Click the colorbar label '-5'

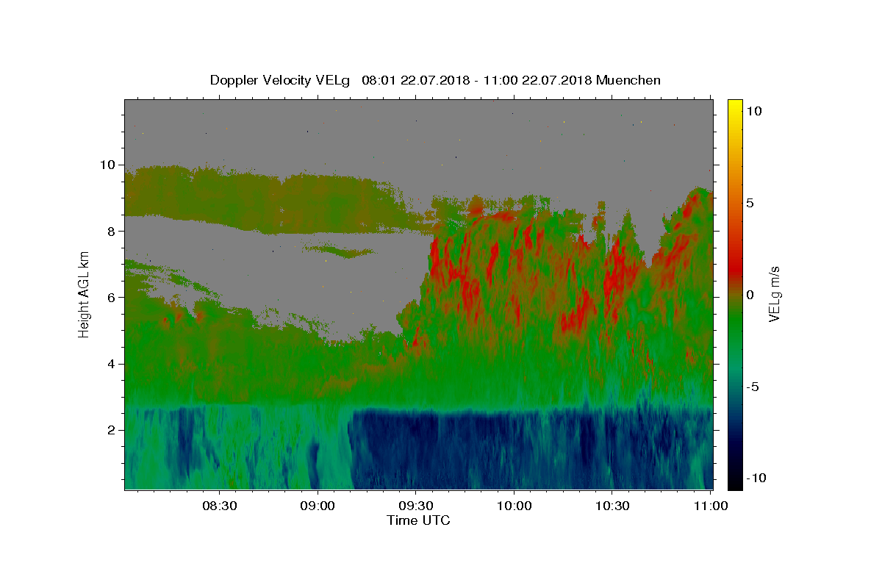coord(754,387)
